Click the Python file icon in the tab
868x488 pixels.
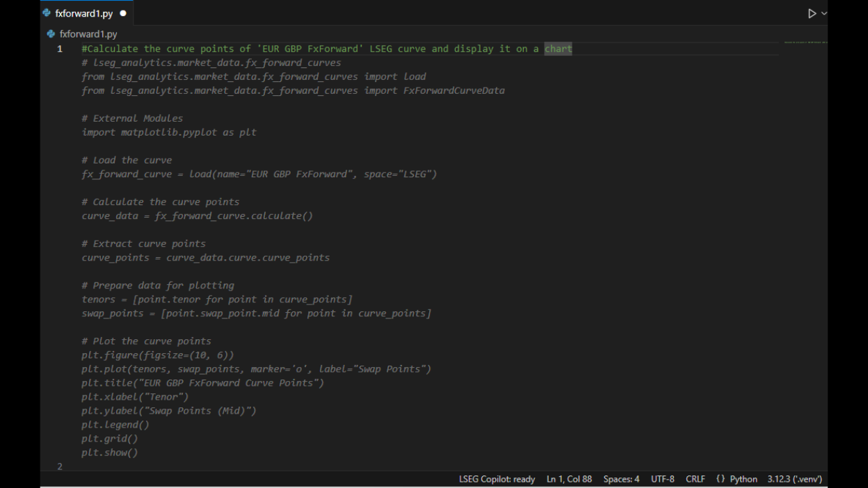tap(47, 13)
